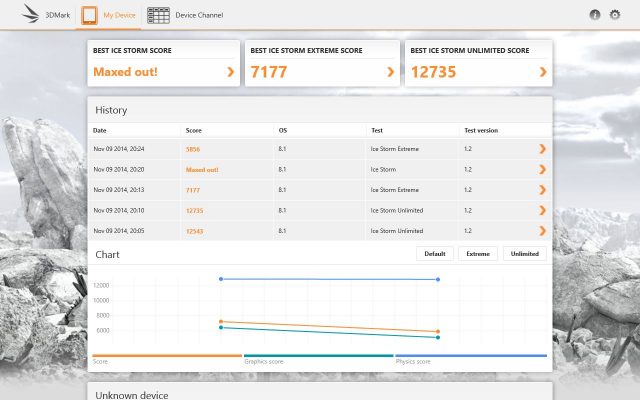Click the Maxed out! score in history

point(202,170)
